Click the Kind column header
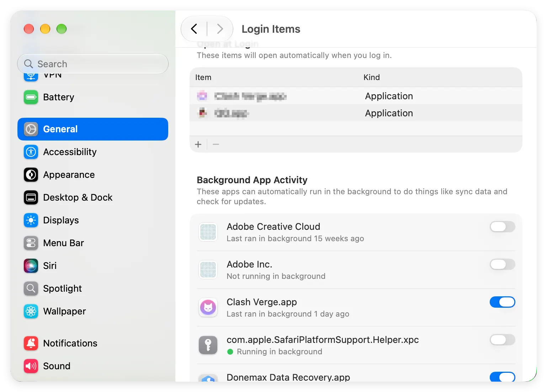 point(372,77)
